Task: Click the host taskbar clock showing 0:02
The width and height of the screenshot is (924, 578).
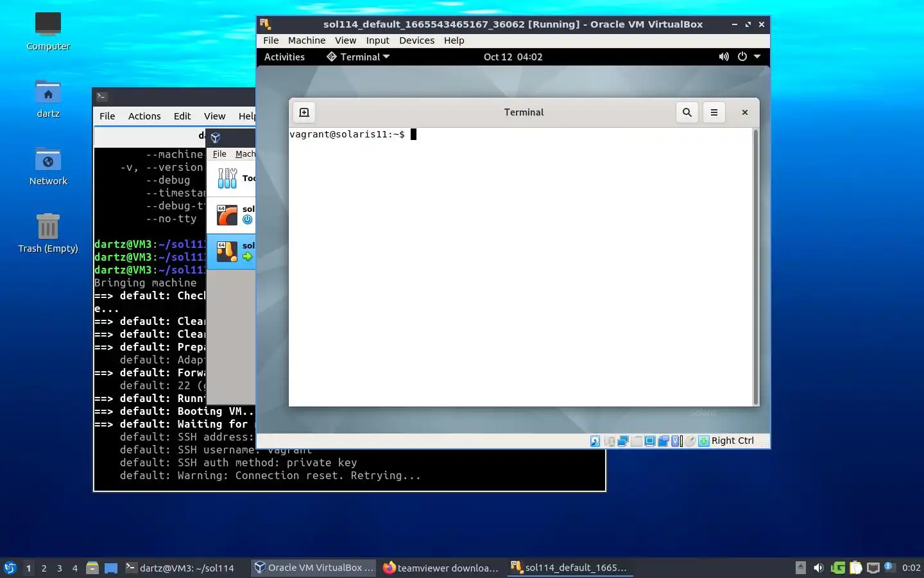Action: (x=911, y=568)
